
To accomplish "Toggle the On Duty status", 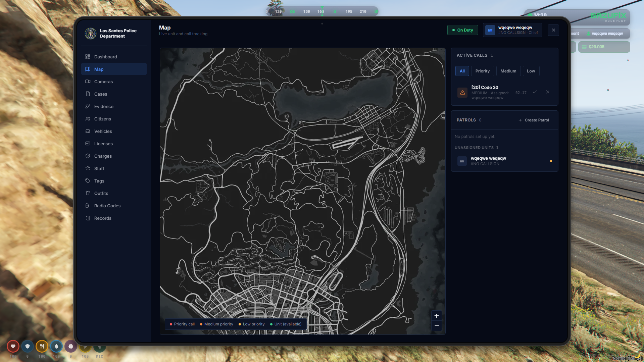I will (462, 30).
